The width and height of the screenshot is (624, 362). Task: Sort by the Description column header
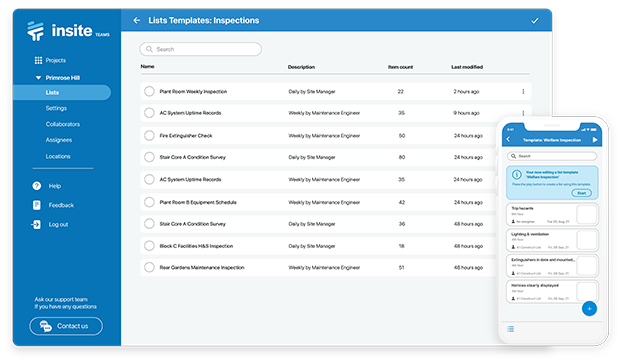click(301, 67)
